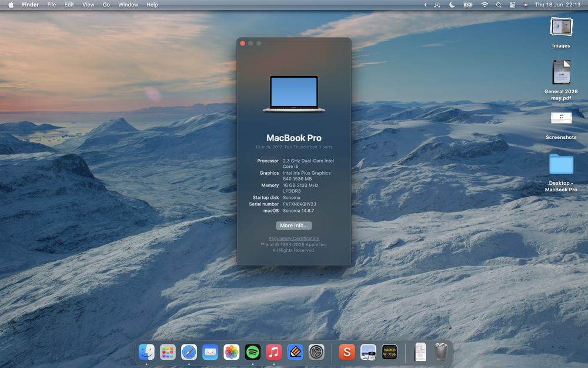Open Preview from the Dock
588x368 pixels.
(x=368, y=352)
